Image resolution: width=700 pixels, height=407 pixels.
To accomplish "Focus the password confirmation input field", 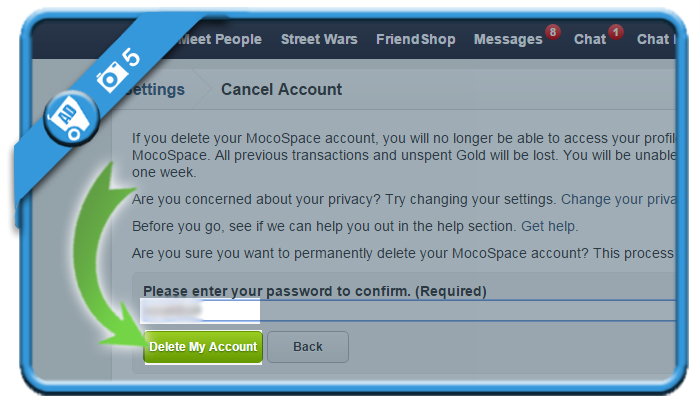I will pos(408,311).
